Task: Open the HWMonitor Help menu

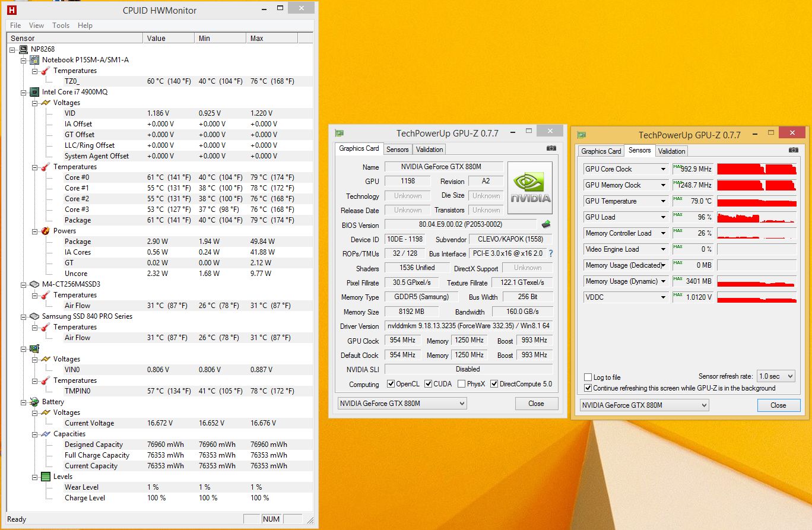Action: coord(85,26)
